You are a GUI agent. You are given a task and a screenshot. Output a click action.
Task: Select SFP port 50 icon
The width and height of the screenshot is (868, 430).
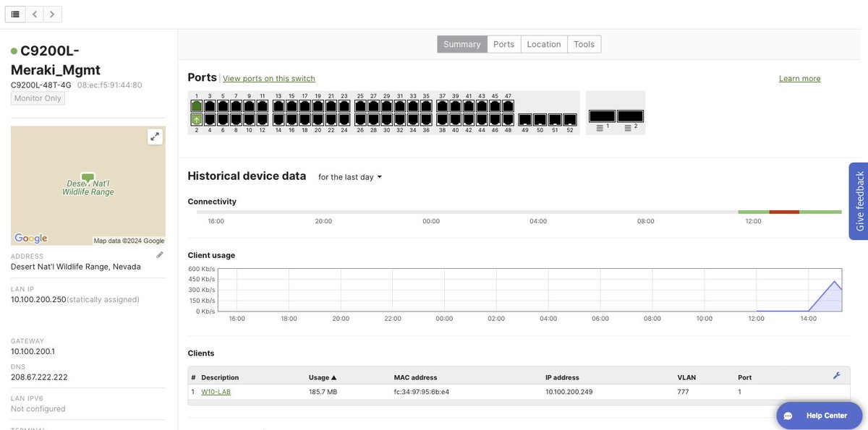[x=540, y=120]
